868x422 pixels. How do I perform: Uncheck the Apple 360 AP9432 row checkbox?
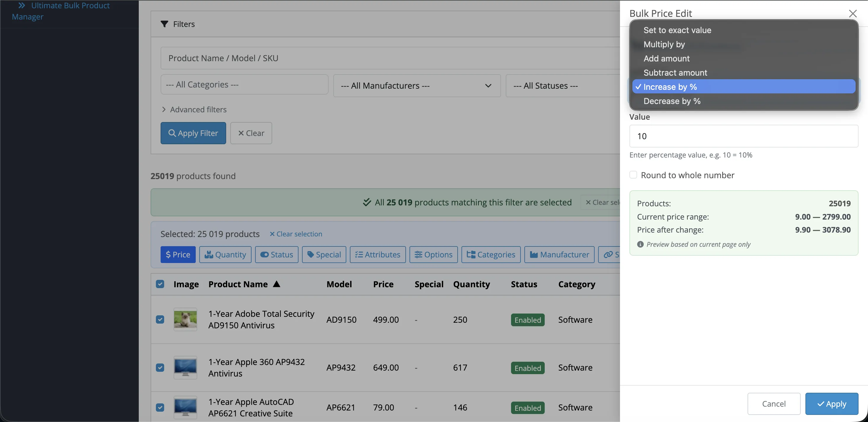pos(160,367)
